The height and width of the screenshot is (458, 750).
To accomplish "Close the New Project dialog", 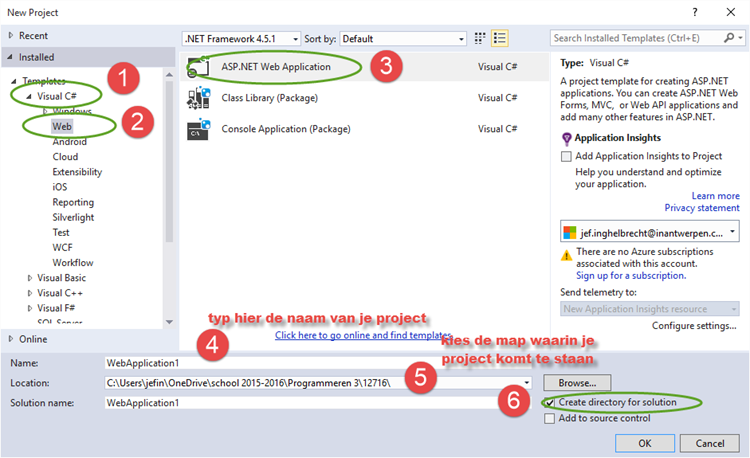I will pyautogui.click(x=731, y=12).
